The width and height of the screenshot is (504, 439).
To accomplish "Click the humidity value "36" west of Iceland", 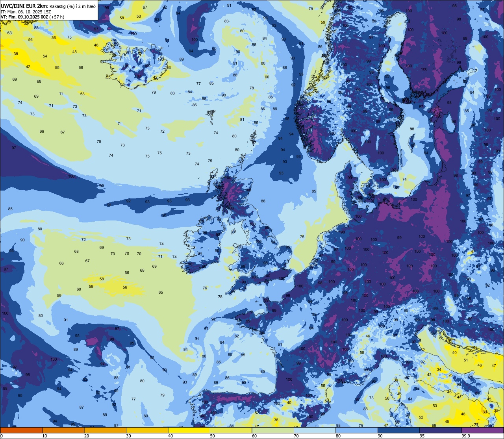I will 54,38.
